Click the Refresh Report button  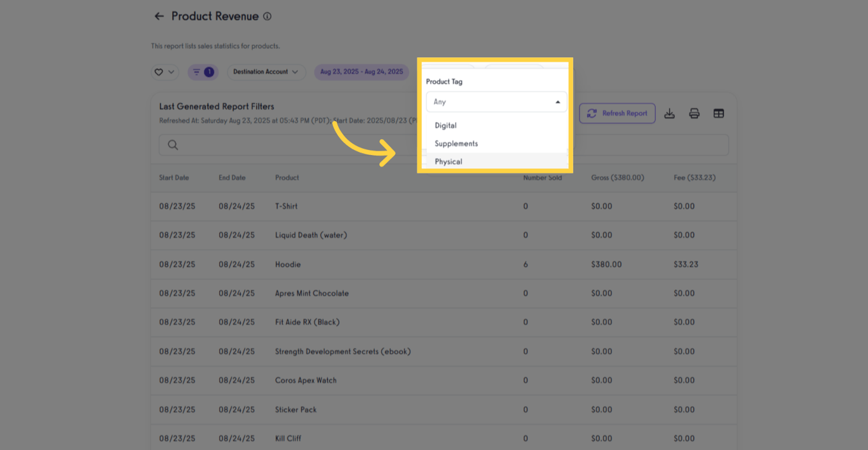[617, 113]
